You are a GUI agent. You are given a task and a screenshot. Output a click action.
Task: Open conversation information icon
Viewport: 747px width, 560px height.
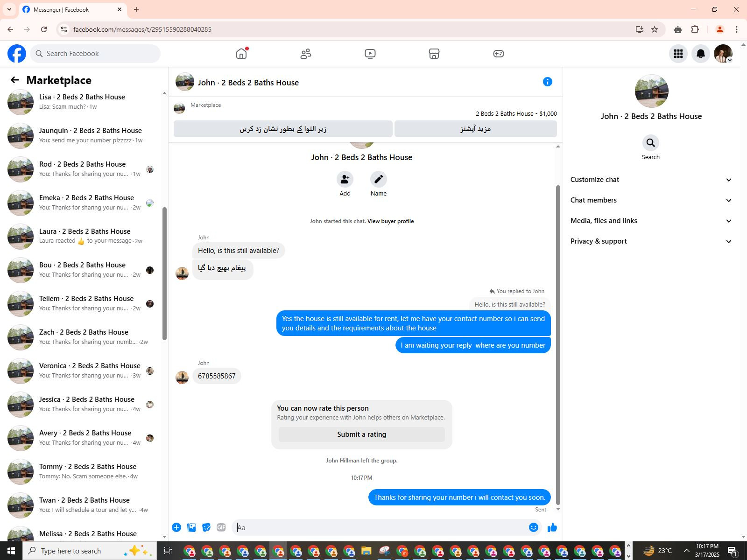pos(548,82)
